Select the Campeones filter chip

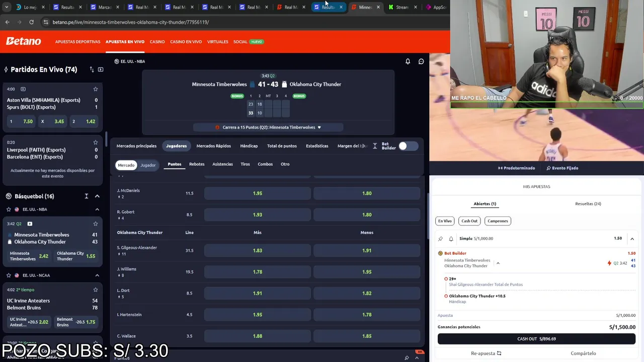(498, 221)
